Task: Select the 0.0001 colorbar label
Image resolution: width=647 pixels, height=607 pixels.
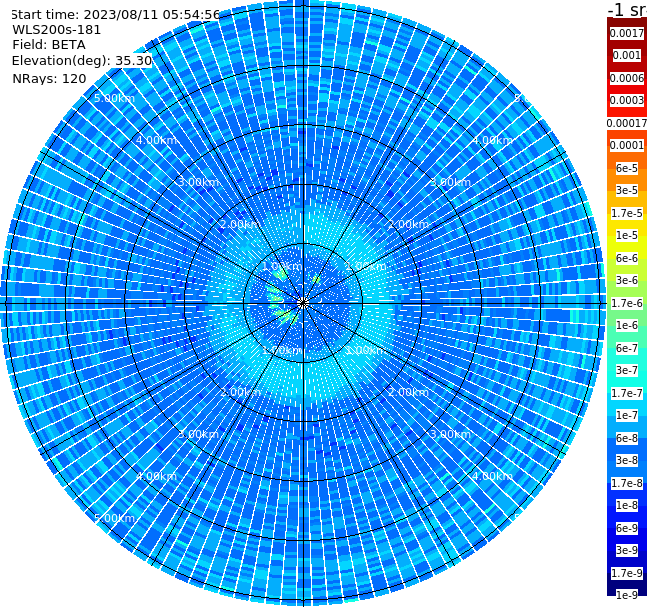Action: (627, 145)
